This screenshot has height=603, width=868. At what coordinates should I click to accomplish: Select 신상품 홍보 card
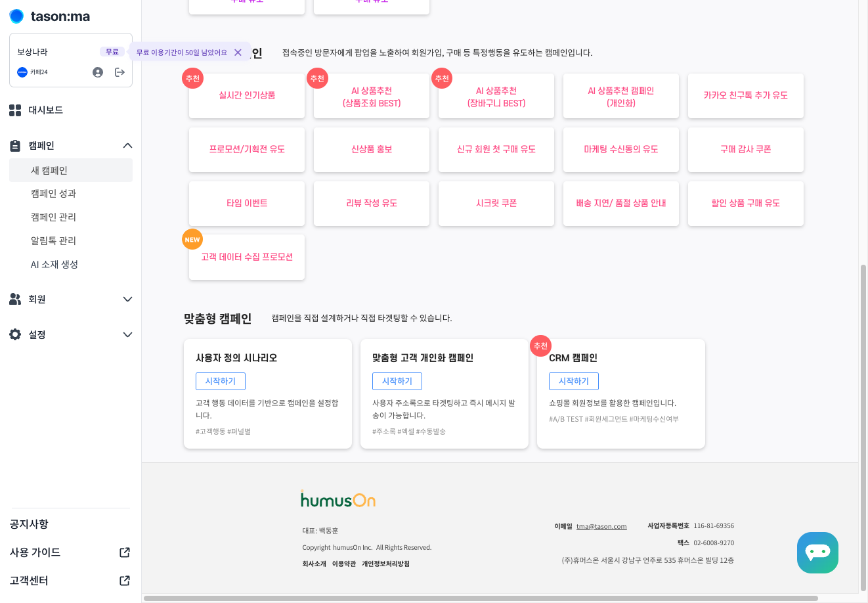click(372, 150)
